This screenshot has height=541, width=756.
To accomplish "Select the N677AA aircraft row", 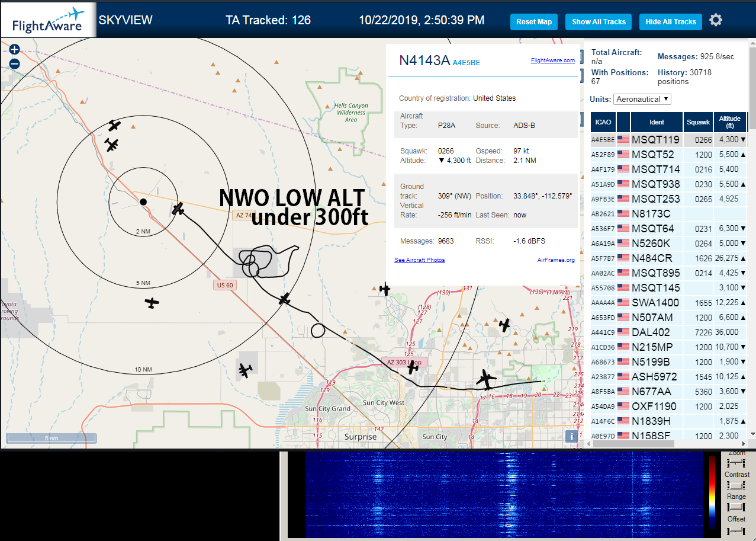I will point(669,392).
